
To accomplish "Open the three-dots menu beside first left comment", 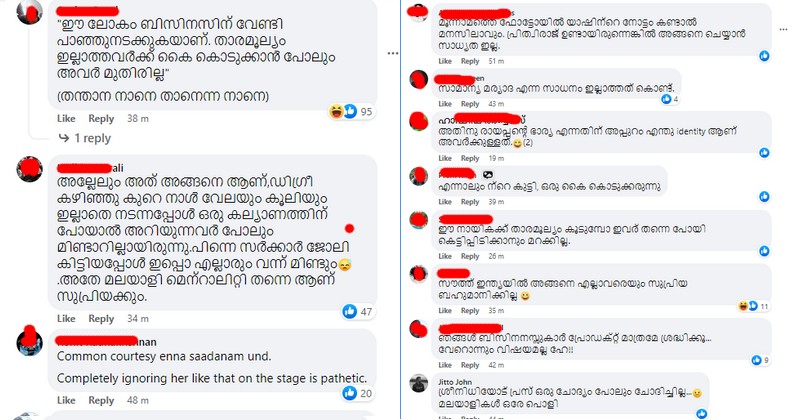I will [x=392, y=53].
